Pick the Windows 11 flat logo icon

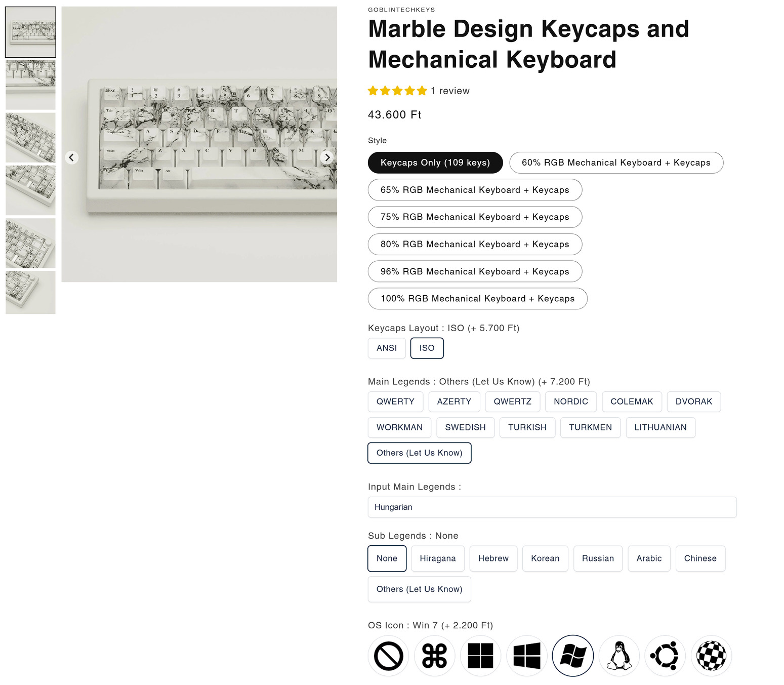tap(480, 656)
